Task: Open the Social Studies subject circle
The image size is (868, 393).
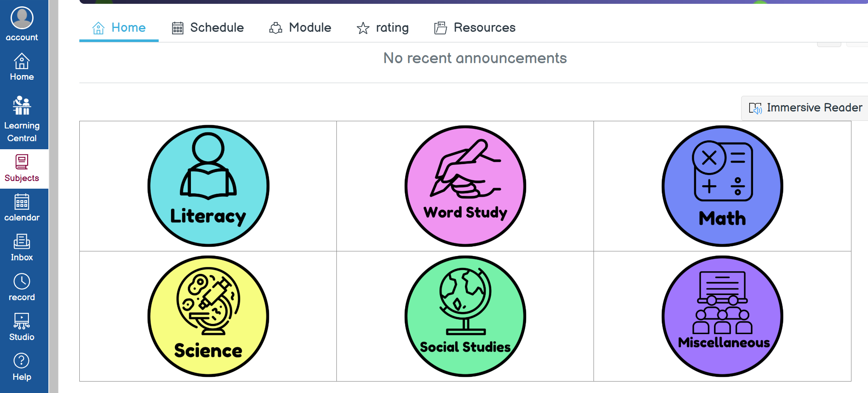Action: (465, 316)
